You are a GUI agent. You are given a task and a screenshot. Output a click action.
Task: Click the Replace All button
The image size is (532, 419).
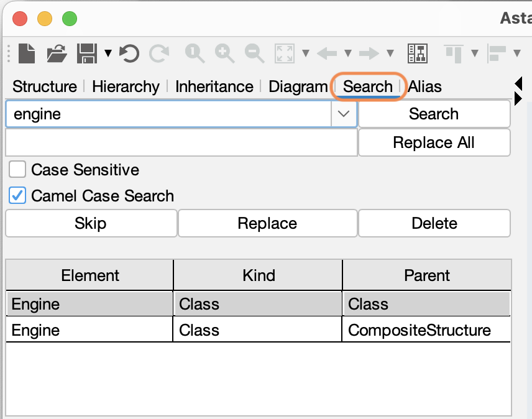[434, 142]
